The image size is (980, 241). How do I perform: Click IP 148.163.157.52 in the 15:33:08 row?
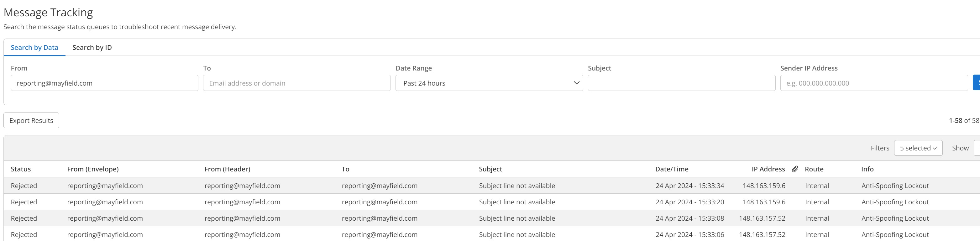click(x=762, y=218)
